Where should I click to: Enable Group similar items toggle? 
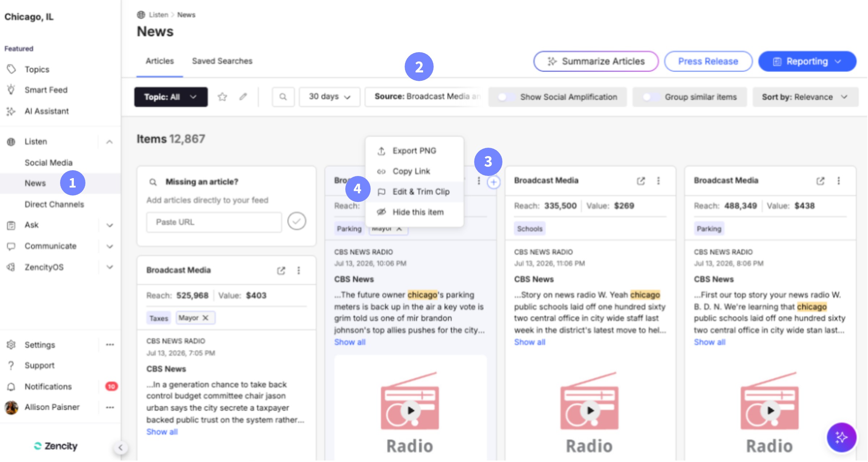(650, 97)
